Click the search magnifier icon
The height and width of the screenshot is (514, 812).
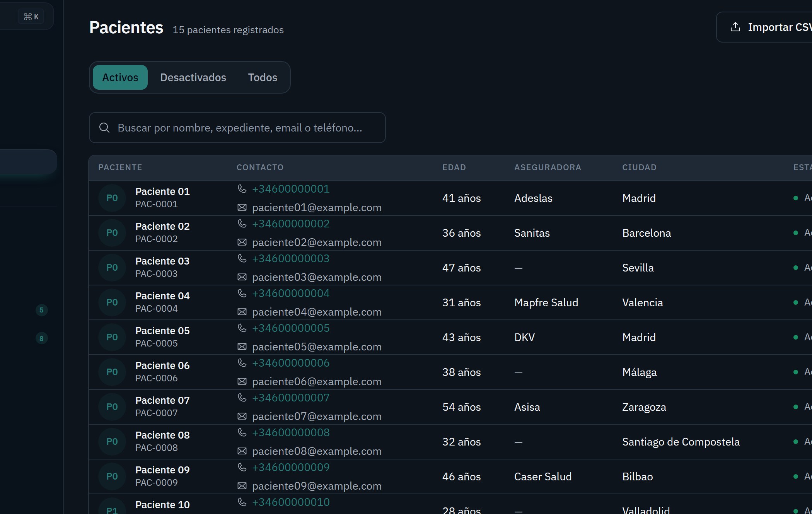104,128
